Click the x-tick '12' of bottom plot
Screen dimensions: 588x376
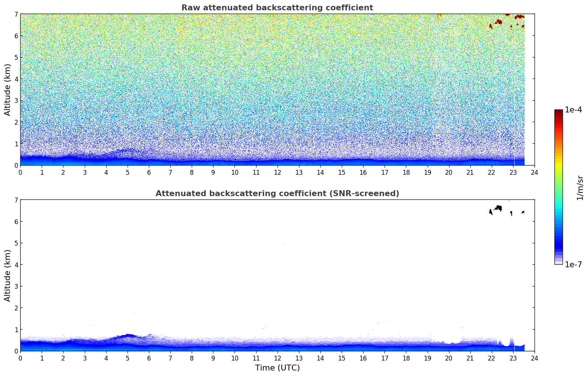[x=277, y=358]
